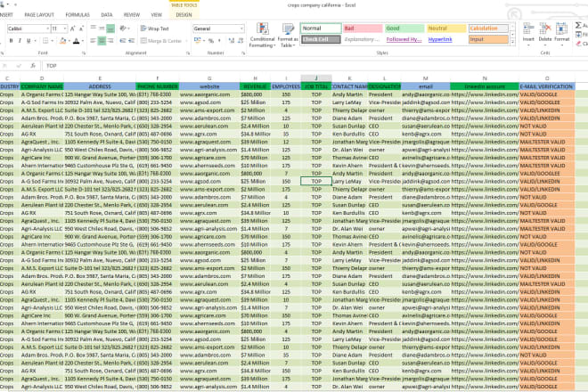Expand the Fill Color dropdown arrow
588x392 pixels.
(x=69, y=40)
